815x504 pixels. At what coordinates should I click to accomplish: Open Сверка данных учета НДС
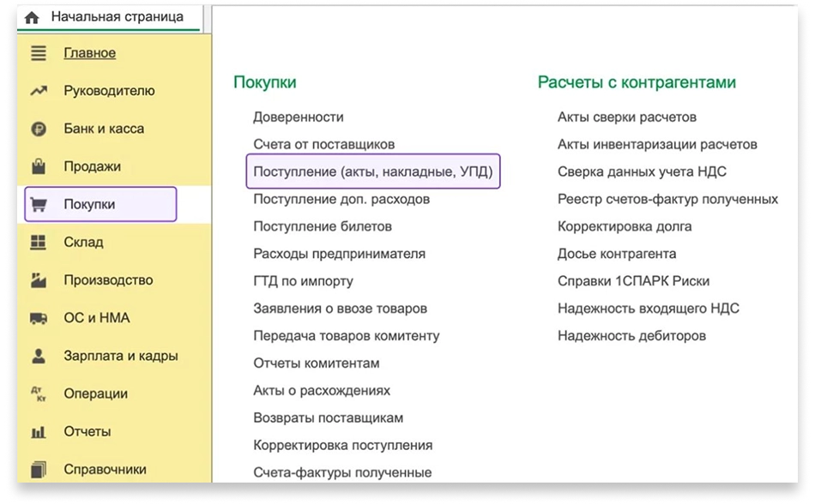pyautogui.click(x=642, y=171)
